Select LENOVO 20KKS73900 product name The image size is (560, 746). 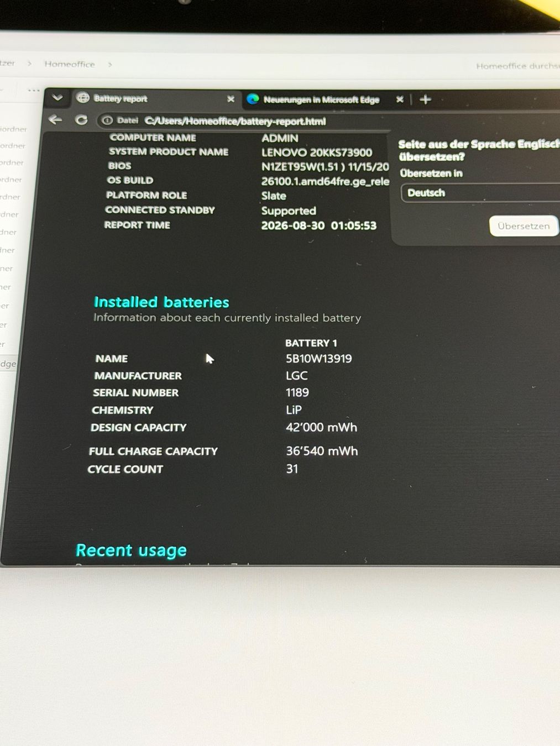[x=317, y=153]
